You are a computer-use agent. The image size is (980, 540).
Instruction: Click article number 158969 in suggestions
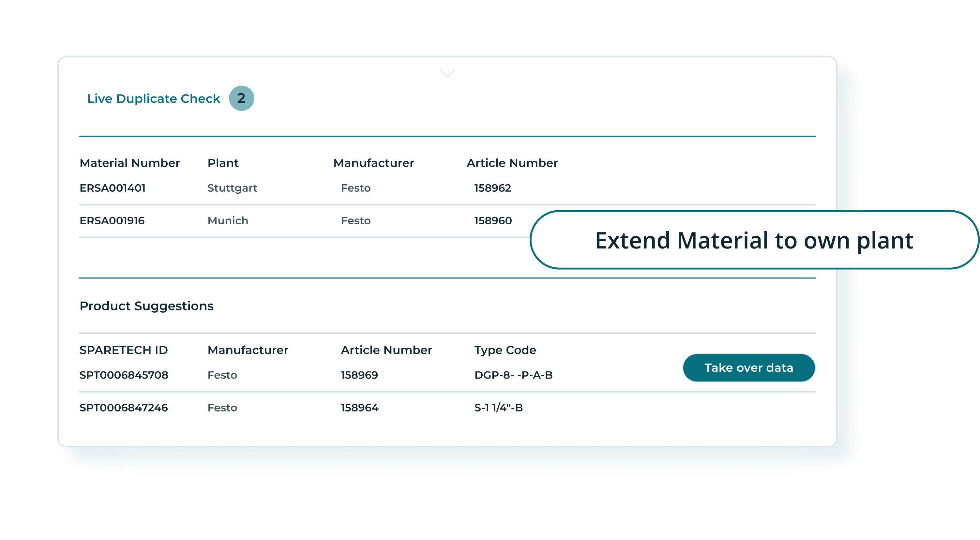[x=359, y=375]
